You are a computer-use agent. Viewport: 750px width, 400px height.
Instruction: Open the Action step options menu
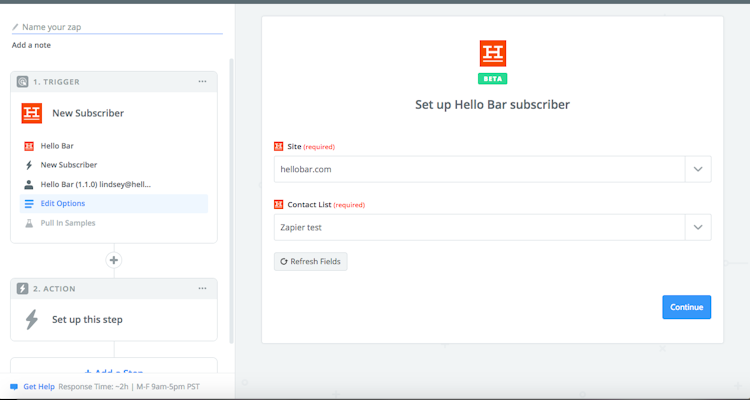[x=202, y=289]
